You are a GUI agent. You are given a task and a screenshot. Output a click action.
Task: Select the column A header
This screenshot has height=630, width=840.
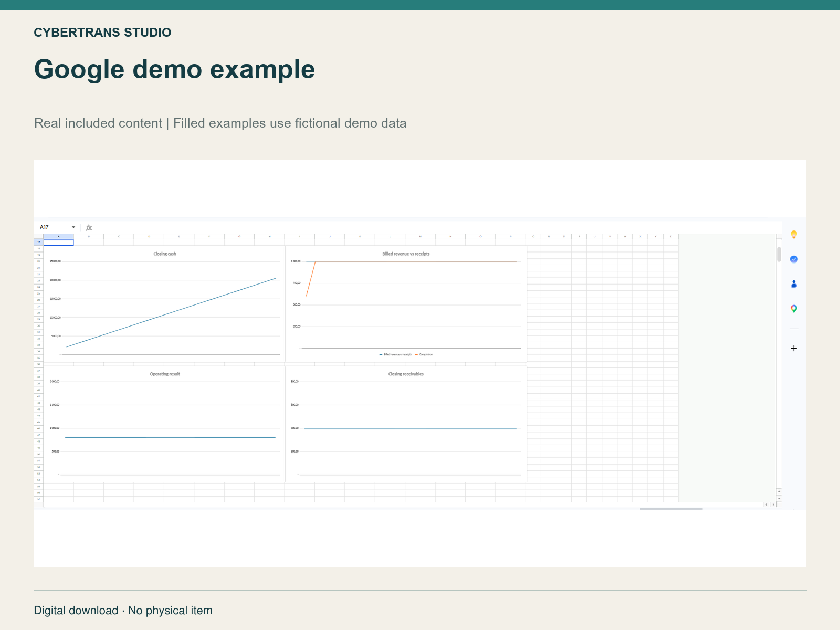click(58, 237)
